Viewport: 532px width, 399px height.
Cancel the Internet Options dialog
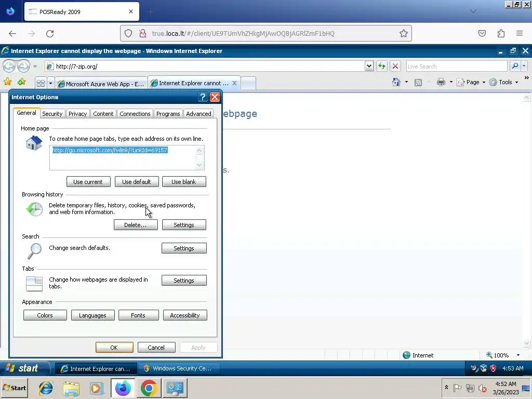point(156,348)
